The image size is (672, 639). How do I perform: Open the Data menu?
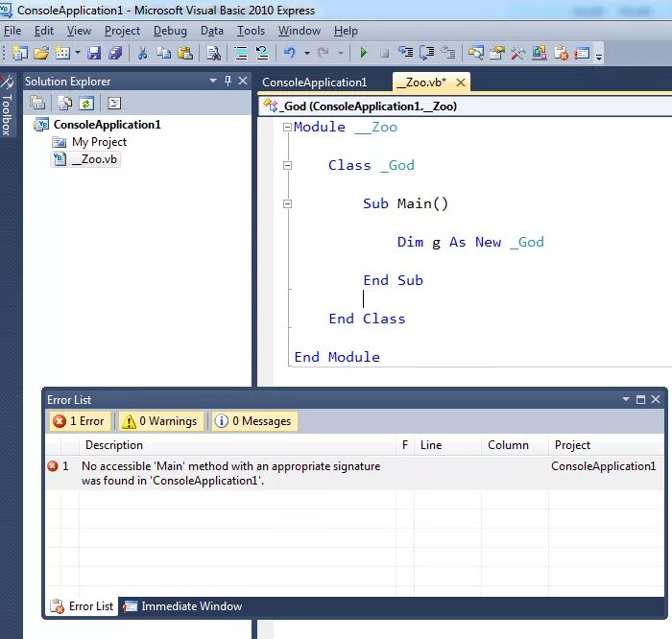click(212, 31)
